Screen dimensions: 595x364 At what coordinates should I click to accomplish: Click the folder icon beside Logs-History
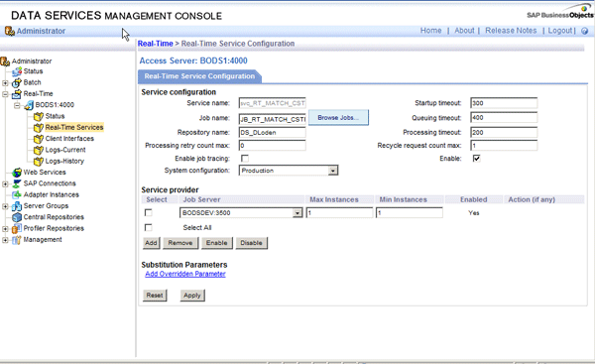(39, 162)
